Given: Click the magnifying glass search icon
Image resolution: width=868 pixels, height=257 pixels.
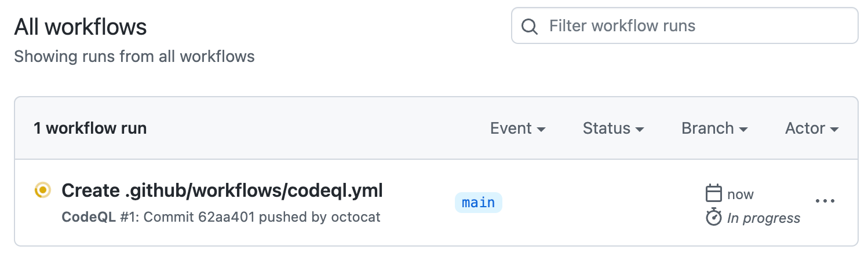Looking at the screenshot, I should (529, 26).
